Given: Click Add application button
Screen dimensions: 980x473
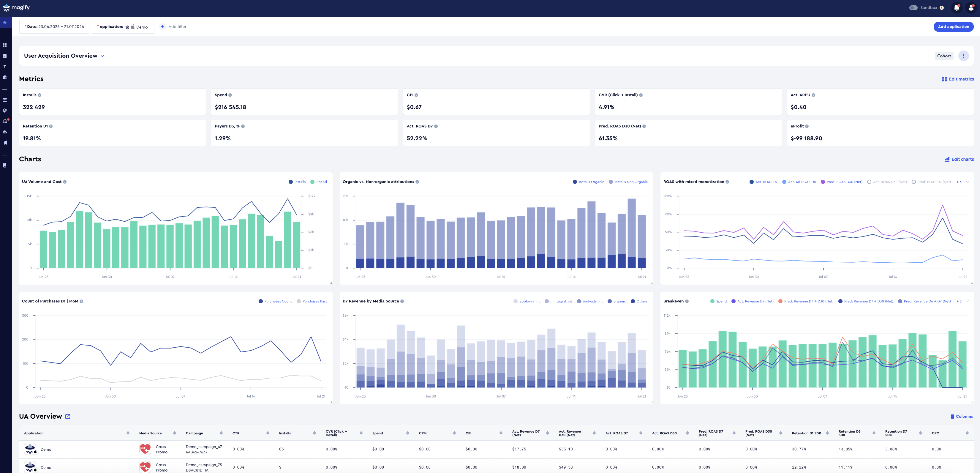Looking at the screenshot, I should [953, 27].
